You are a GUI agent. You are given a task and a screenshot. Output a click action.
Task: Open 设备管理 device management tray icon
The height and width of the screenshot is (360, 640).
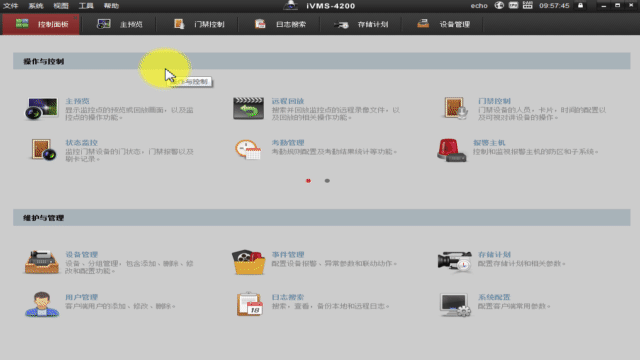[x=42, y=262]
